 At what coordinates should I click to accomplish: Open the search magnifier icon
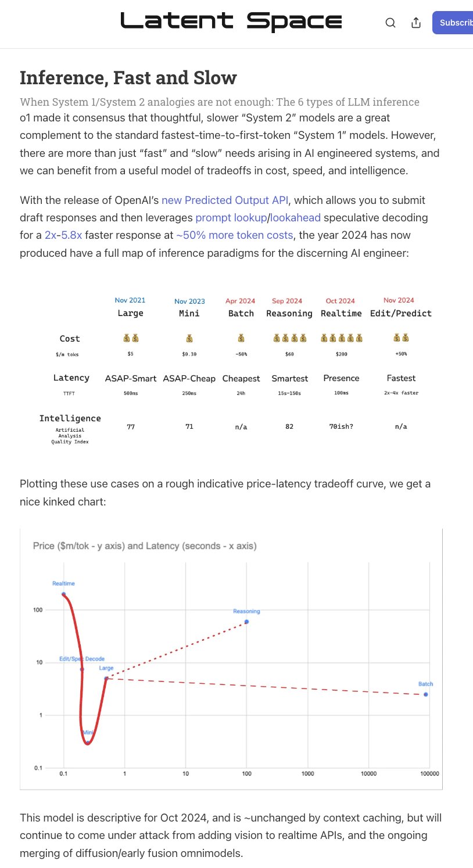tap(390, 23)
